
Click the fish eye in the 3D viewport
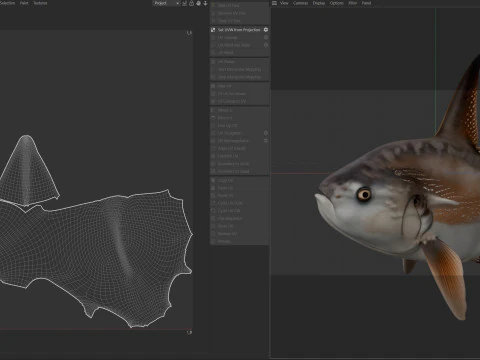364,194
